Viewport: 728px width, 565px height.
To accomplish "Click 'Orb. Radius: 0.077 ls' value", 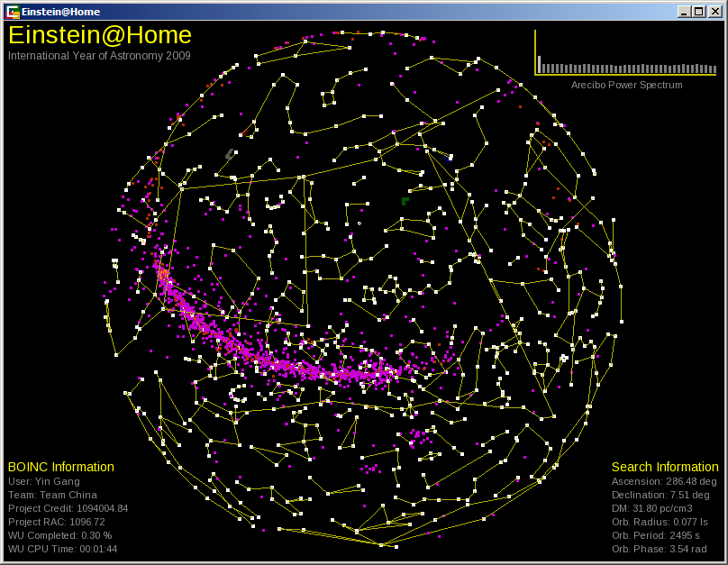I will click(x=660, y=522).
